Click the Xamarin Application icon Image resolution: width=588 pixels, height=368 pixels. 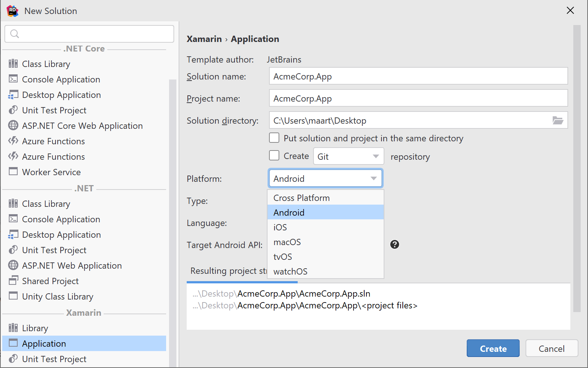click(13, 343)
